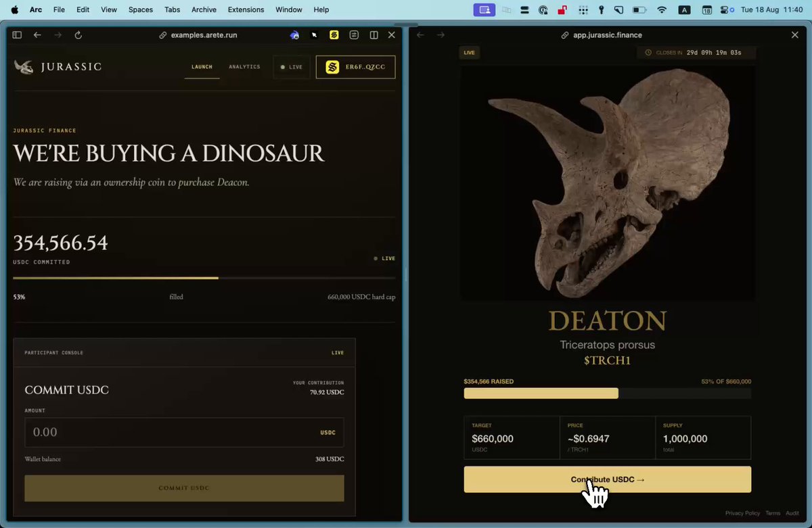812x528 pixels.
Task: Click the Contribute USDC button
Action: pyautogui.click(x=607, y=479)
